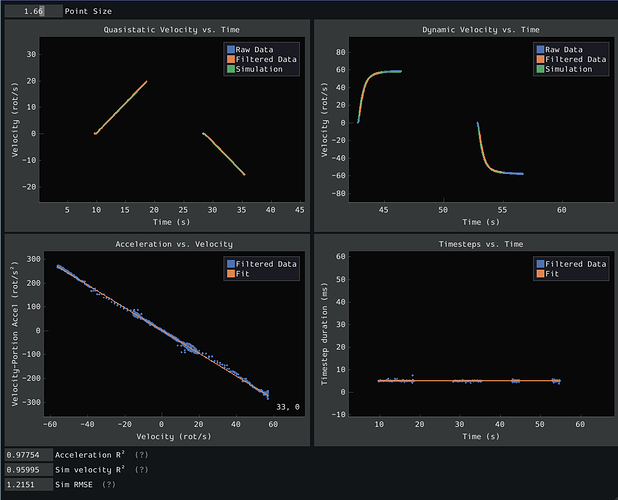Click the Sim velocity R² label

pos(90,470)
